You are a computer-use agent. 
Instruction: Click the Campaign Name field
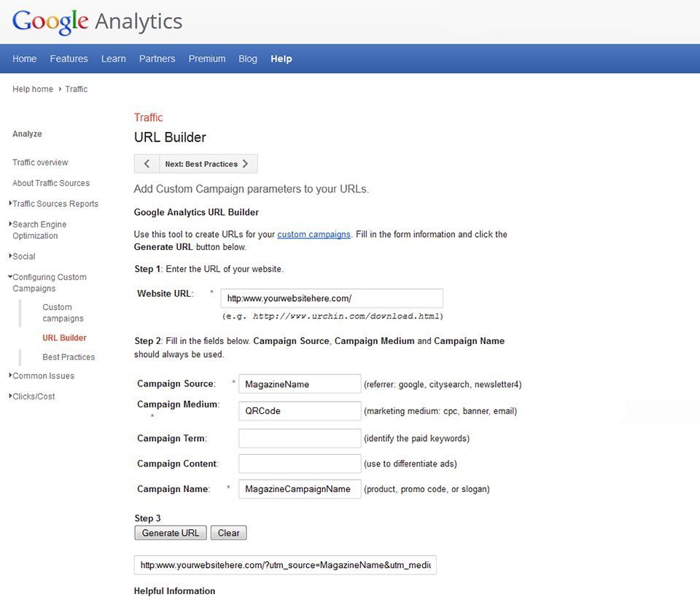coord(300,489)
